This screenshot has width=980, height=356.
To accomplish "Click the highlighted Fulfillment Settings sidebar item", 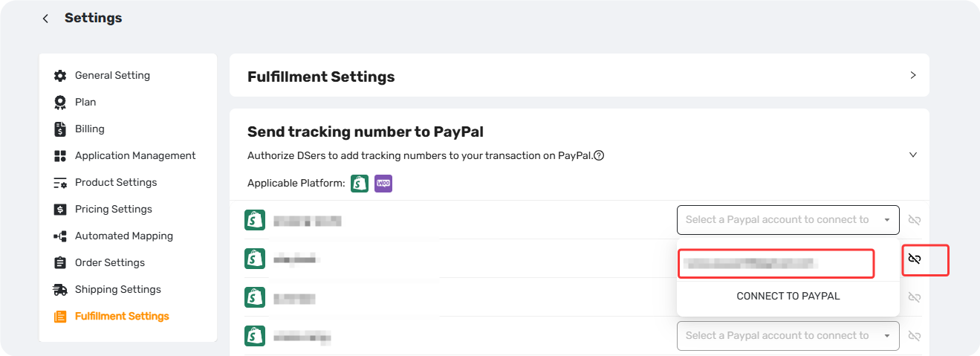I will 111,316.
